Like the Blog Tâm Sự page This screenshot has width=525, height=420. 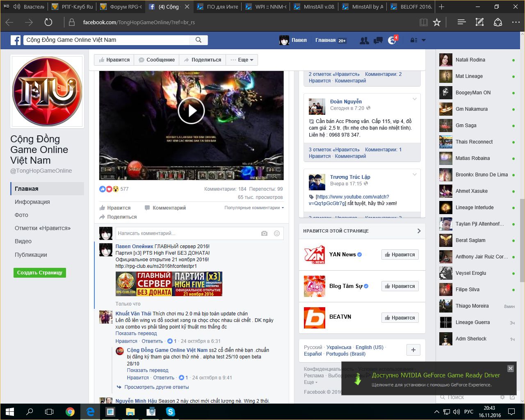click(400, 286)
